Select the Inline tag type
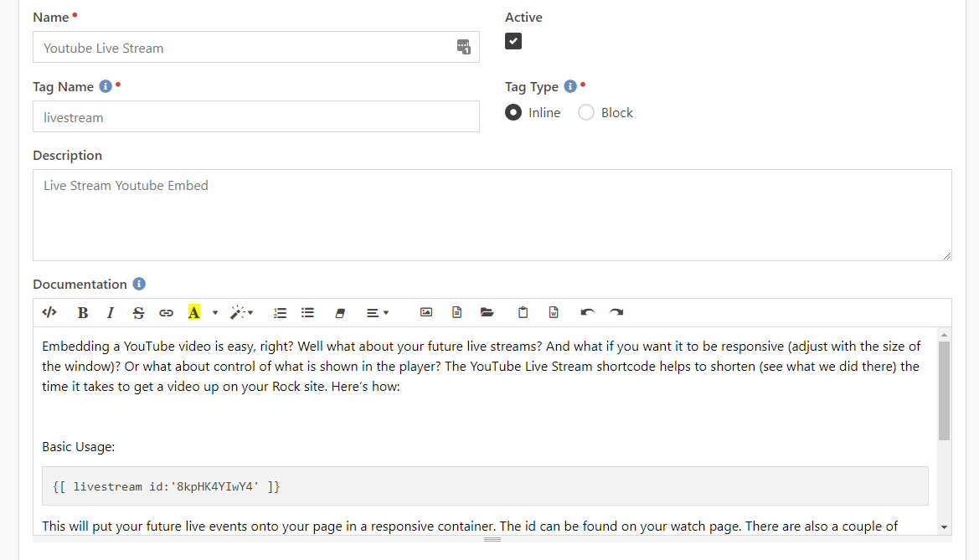The image size is (979, 560). 513,112
